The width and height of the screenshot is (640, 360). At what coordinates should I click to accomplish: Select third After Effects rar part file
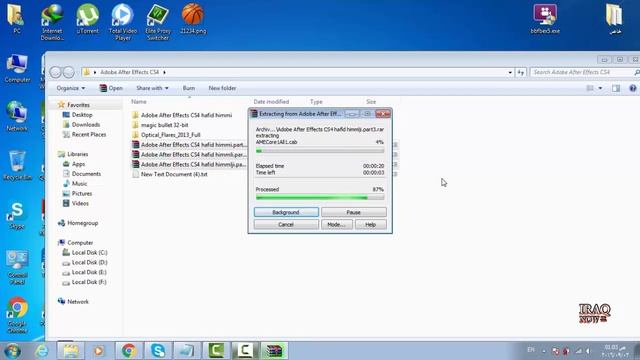coord(189,164)
